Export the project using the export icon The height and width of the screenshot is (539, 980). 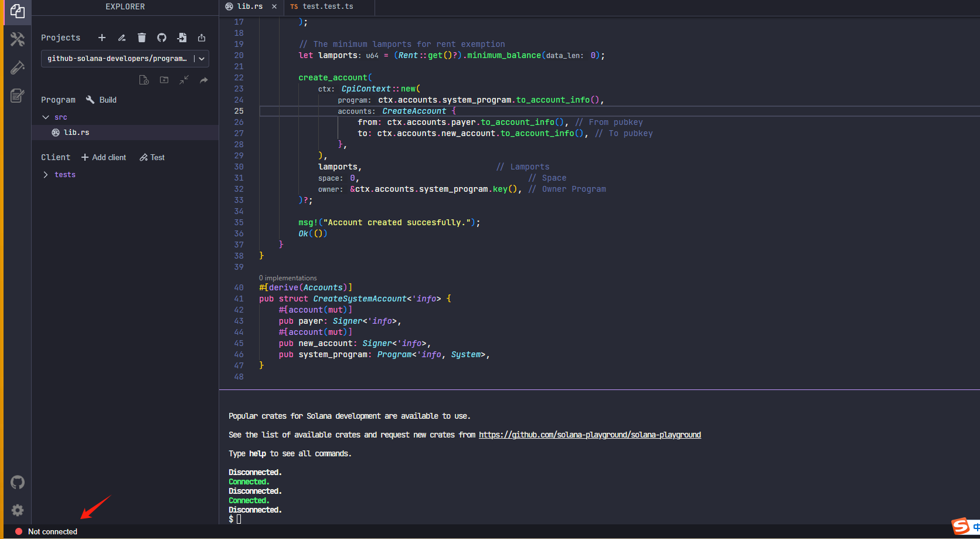pos(202,38)
